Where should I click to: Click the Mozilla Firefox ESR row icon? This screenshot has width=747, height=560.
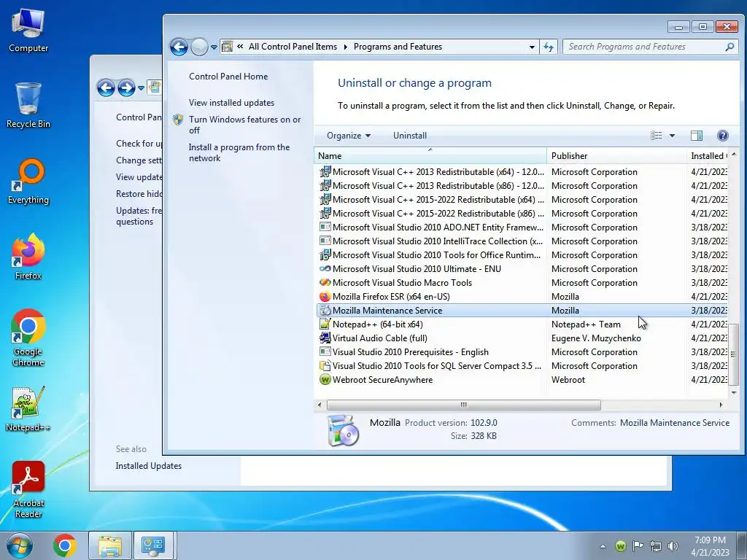click(325, 297)
